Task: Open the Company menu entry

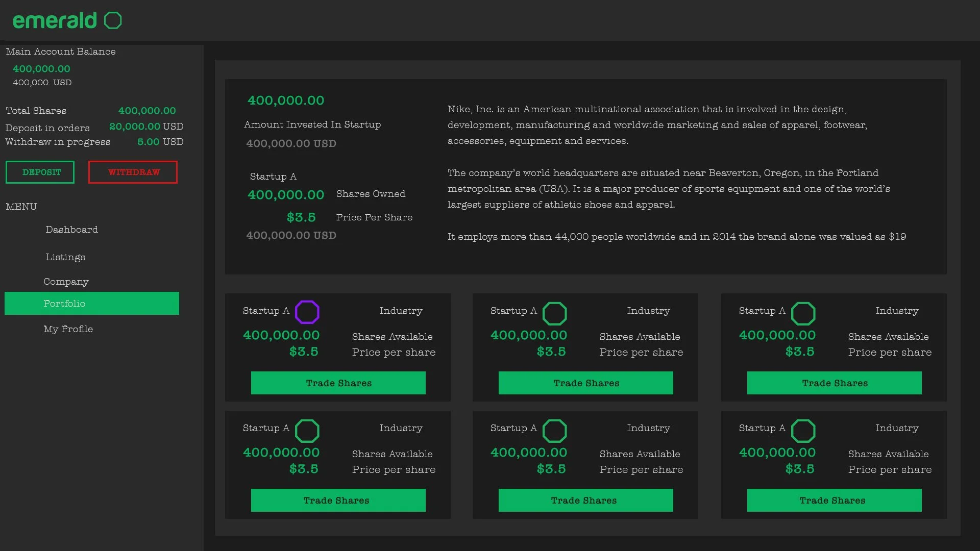Action: [x=66, y=282]
